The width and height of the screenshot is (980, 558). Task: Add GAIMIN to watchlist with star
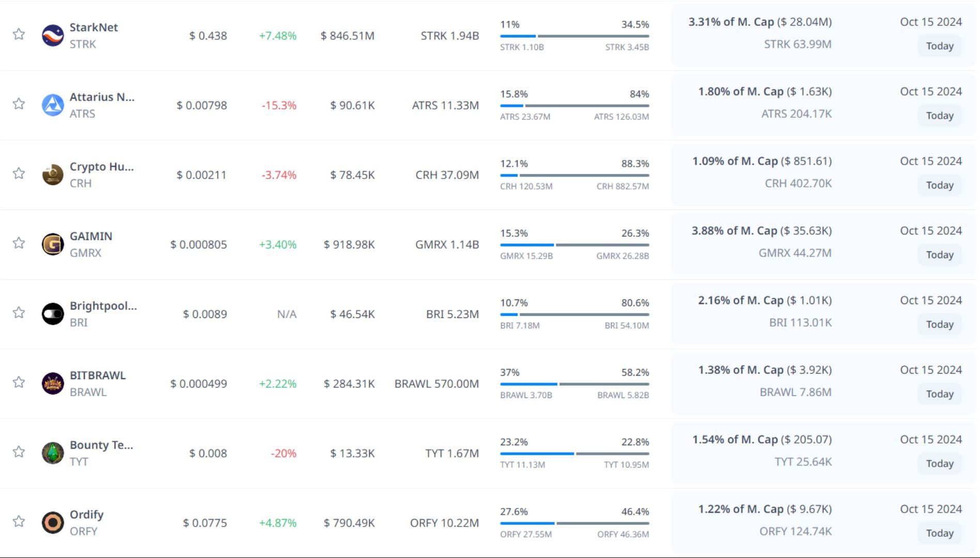click(x=19, y=243)
